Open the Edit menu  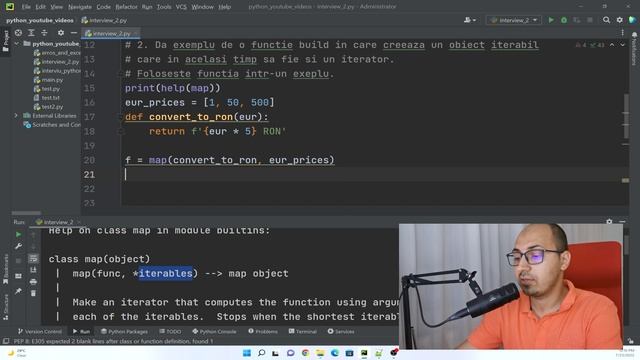[40, 7]
